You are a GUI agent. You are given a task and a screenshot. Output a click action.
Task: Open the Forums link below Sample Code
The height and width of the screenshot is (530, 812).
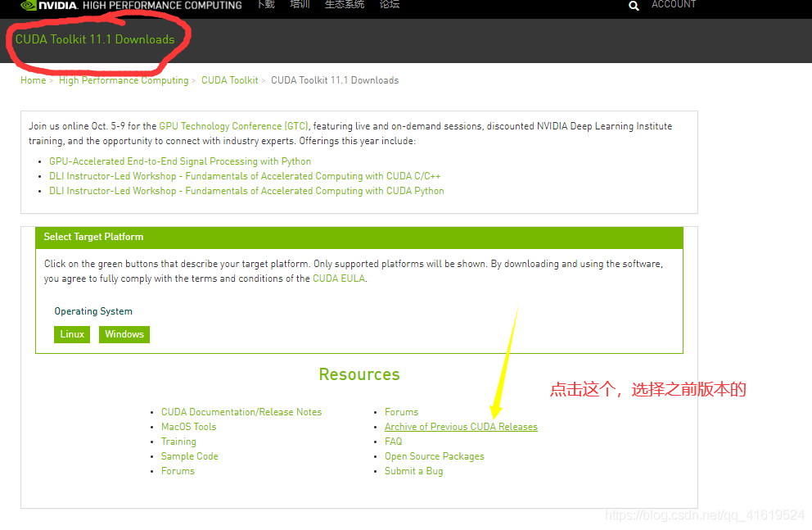tap(178, 471)
